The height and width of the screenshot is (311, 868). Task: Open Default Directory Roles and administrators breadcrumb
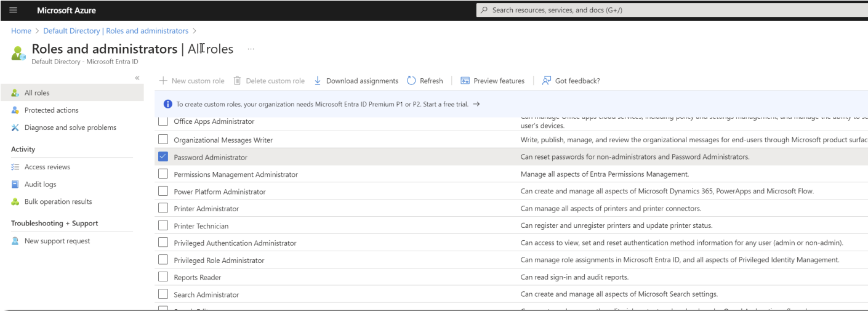click(x=116, y=31)
